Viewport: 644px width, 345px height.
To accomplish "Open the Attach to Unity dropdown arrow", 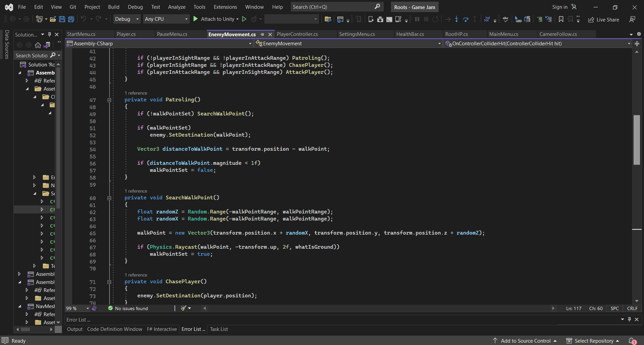I will 238,19.
